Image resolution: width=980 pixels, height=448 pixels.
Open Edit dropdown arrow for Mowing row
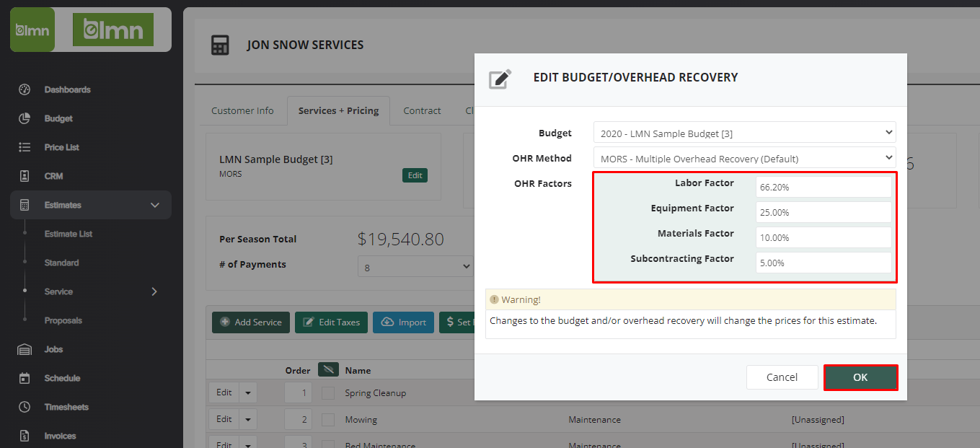[248, 419]
